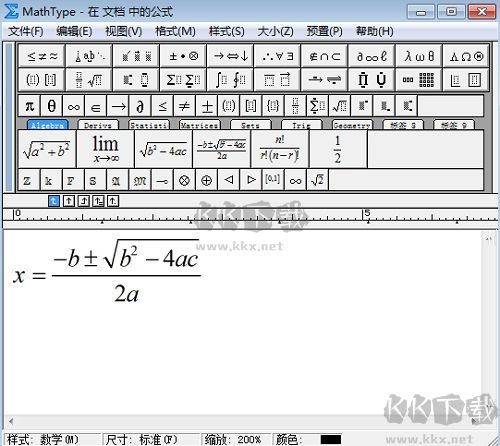Insert the square root template in small bar
The height and width of the screenshot is (446, 500).
click(340, 106)
